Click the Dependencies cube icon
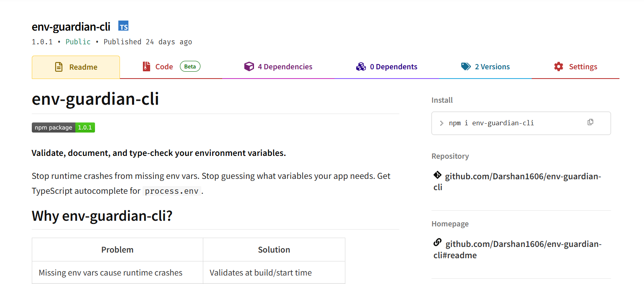Viewport: 644px width, 284px height. 249,66
